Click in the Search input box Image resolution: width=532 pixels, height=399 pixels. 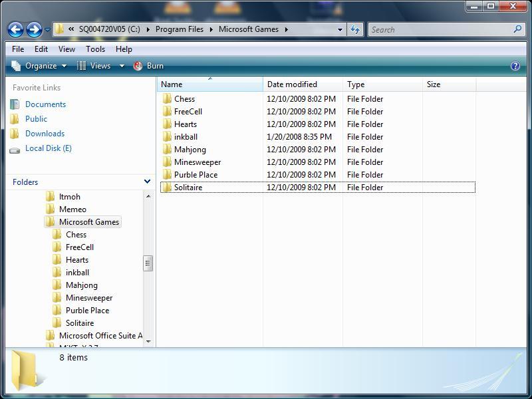pos(439,29)
